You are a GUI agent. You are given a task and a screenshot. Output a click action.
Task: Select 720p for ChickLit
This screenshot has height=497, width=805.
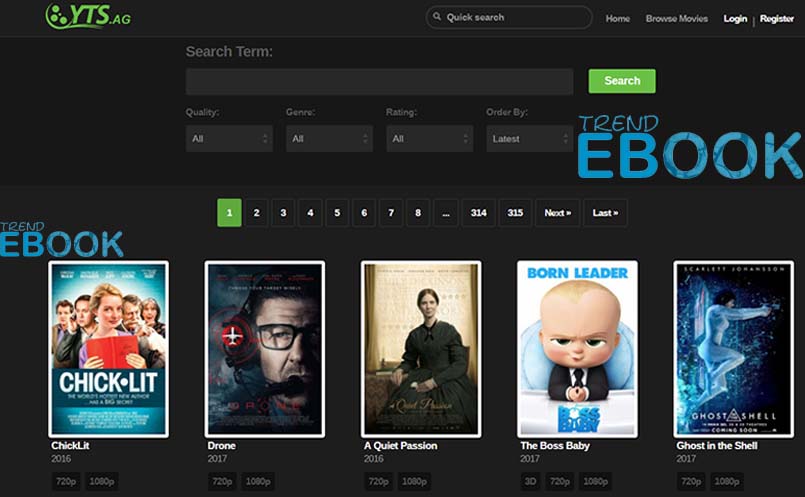(x=66, y=481)
